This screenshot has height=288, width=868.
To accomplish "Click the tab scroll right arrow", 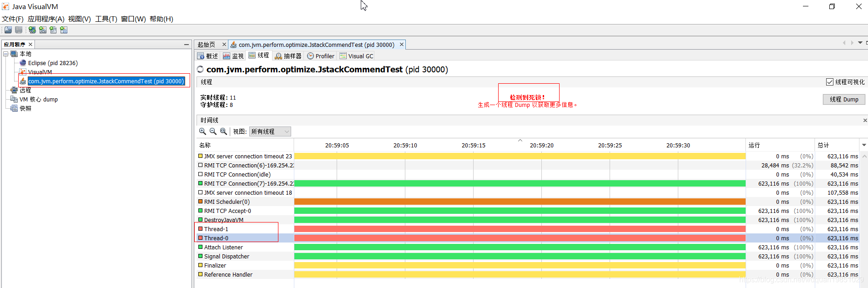I will pos(852,43).
